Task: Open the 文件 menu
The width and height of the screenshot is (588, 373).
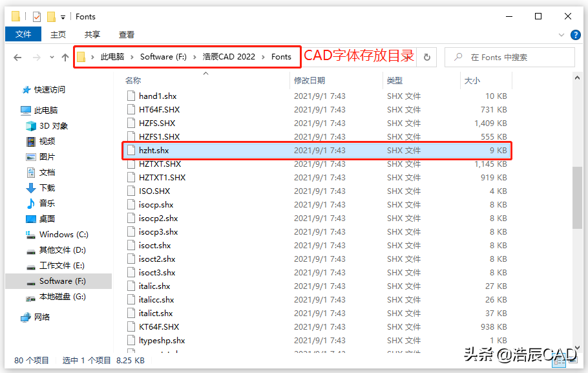Action: coord(23,34)
